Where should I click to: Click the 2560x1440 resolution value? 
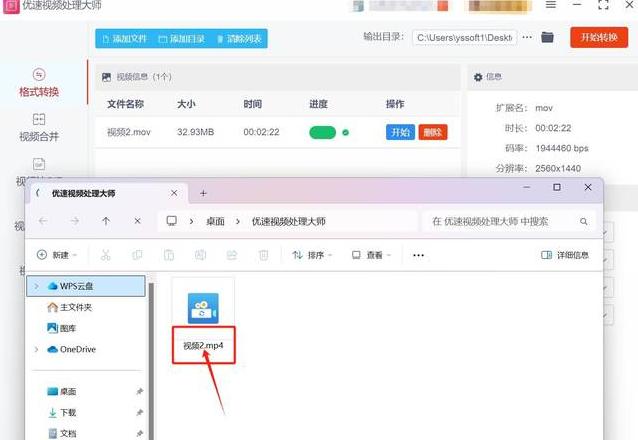coord(558,168)
